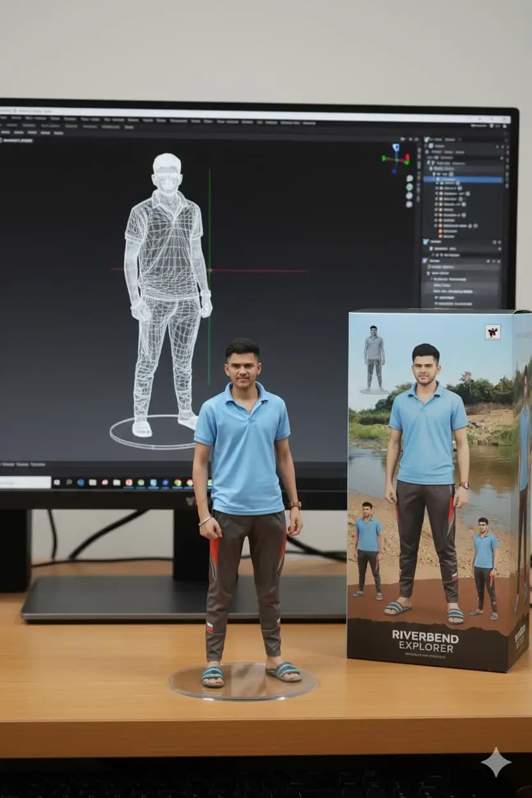
Task: Click the magnifier icon on the viewport overlay
Action: pos(409,178)
